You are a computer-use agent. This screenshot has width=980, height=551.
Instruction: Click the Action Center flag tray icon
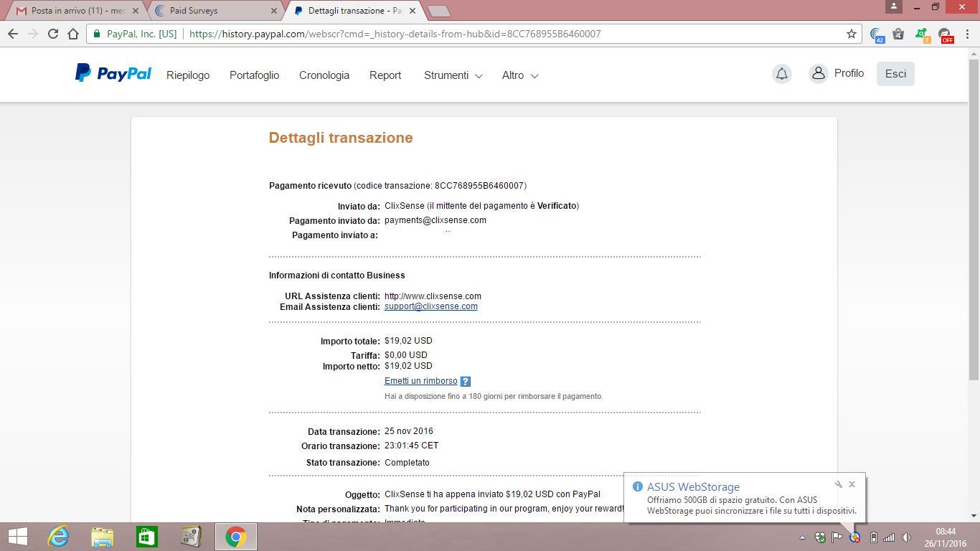(x=837, y=537)
